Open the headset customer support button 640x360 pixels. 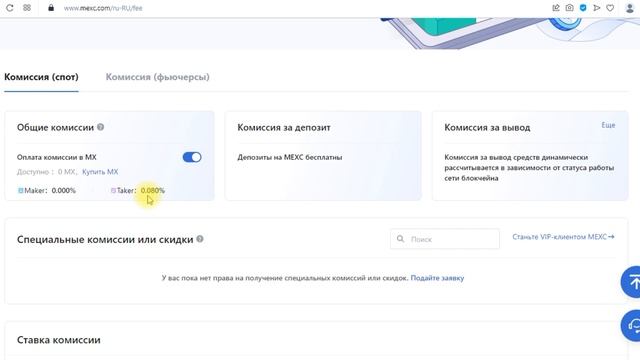631,325
